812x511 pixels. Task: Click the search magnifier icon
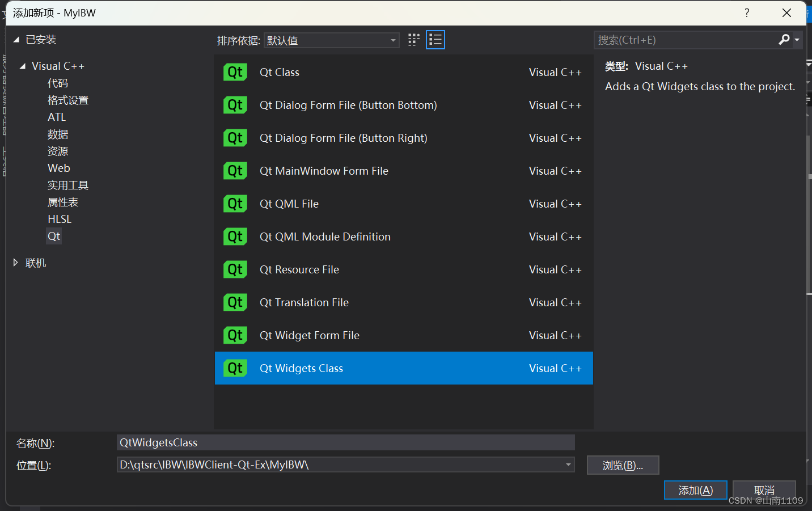pyautogui.click(x=784, y=40)
